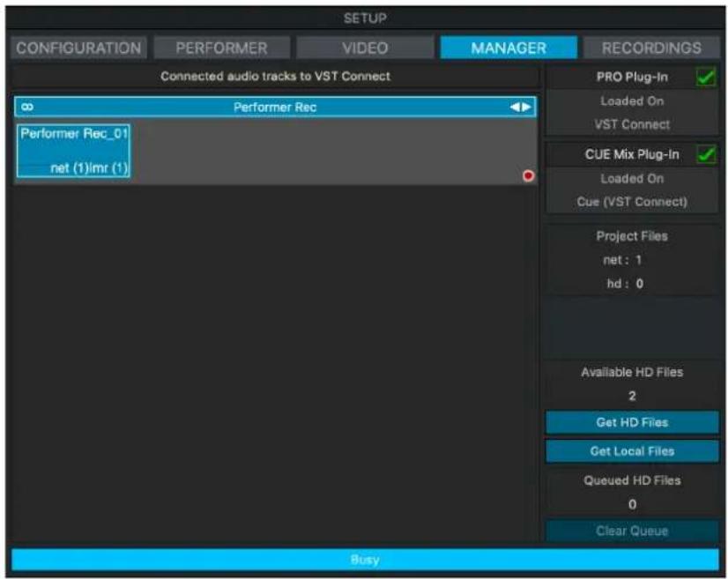Click the 'hd : 0' value
728x579 pixels.
(x=625, y=284)
